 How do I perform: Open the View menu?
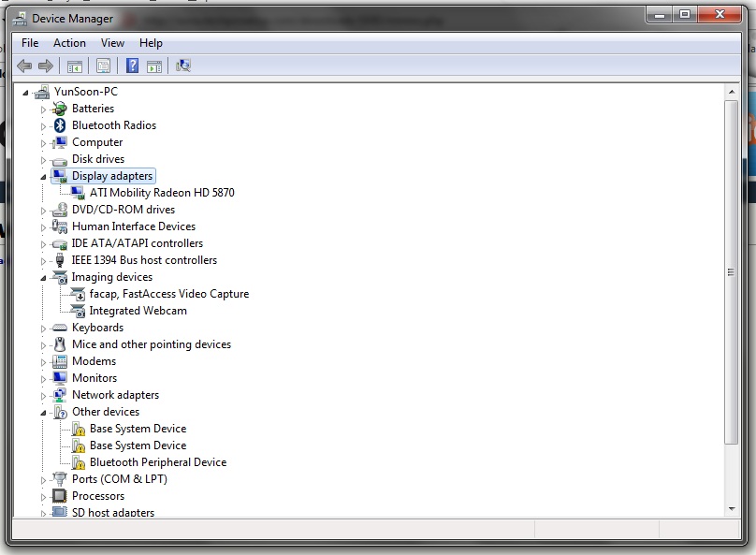(112, 43)
